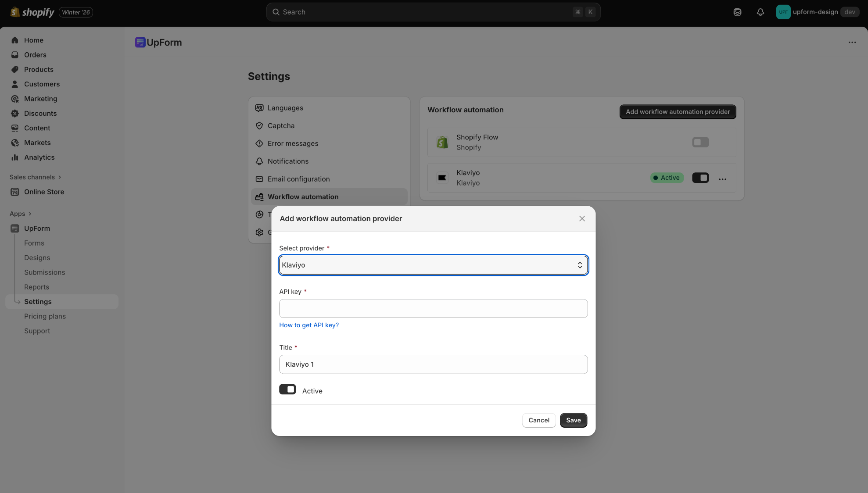This screenshot has height=493, width=868.
Task: Click the Winter '26 edition badge
Action: [75, 12]
